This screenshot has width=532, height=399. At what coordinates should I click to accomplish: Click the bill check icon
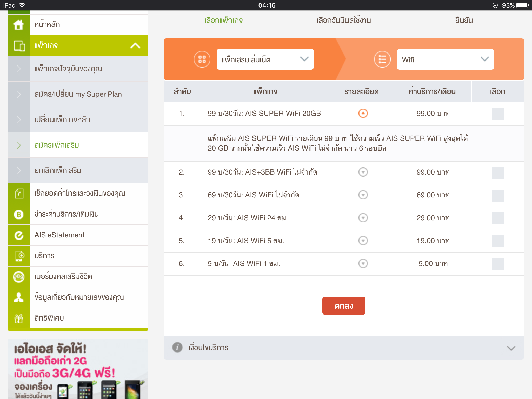(x=19, y=194)
